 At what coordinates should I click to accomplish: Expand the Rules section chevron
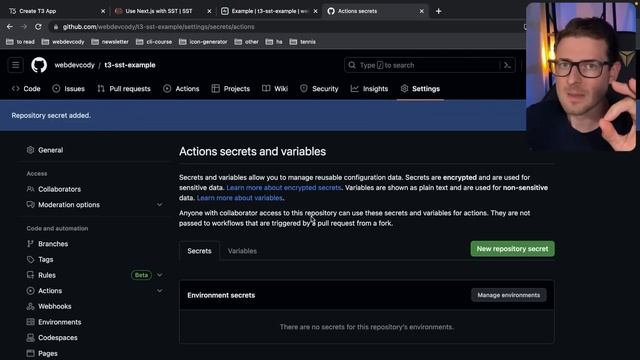click(x=160, y=275)
